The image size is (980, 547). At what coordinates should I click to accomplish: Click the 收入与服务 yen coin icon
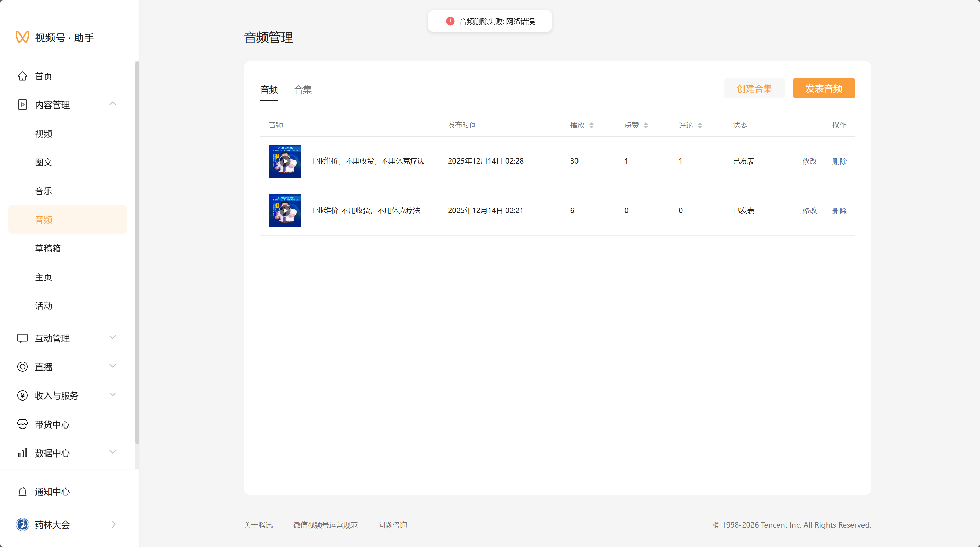coord(23,395)
